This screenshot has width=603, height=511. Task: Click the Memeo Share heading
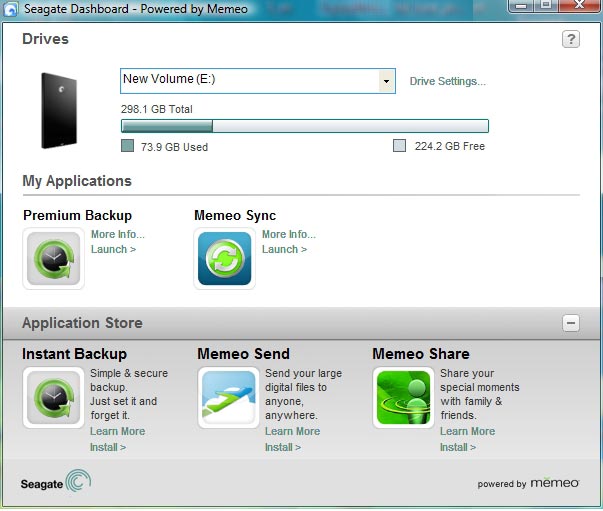[x=421, y=354]
